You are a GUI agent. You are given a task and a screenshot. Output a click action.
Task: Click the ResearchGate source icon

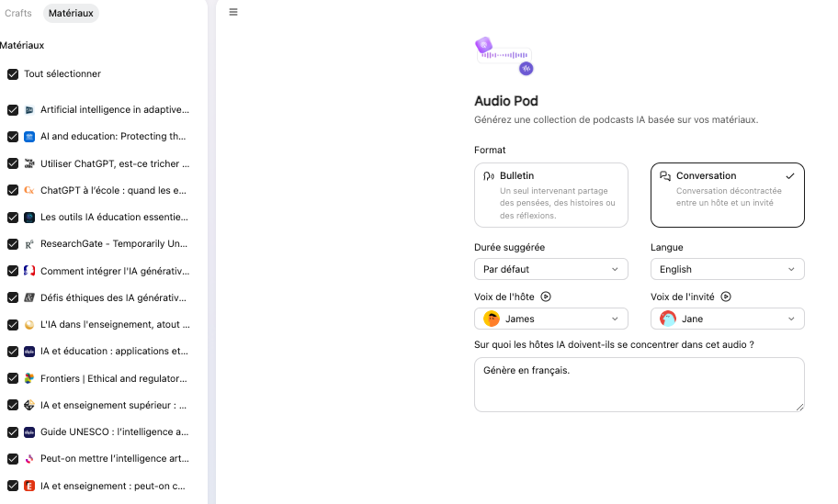pyautogui.click(x=29, y=244)
